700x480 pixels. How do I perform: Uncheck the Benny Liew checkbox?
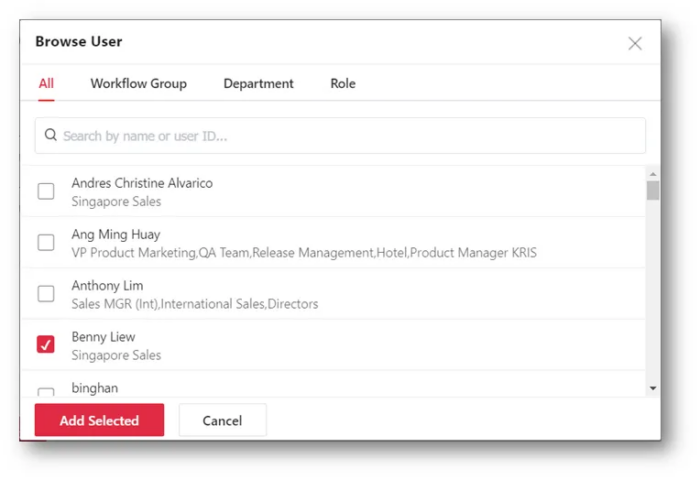(46, 344)
